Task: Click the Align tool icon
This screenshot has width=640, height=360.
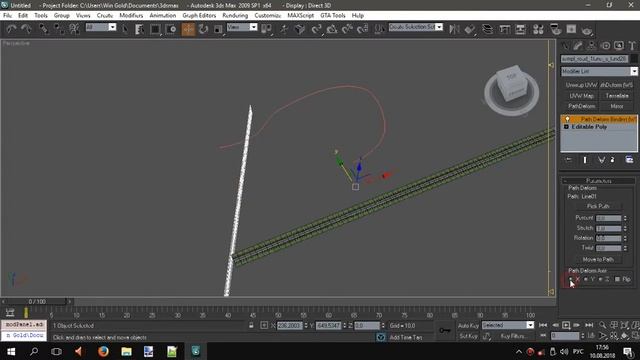Action: coord(470,29)
